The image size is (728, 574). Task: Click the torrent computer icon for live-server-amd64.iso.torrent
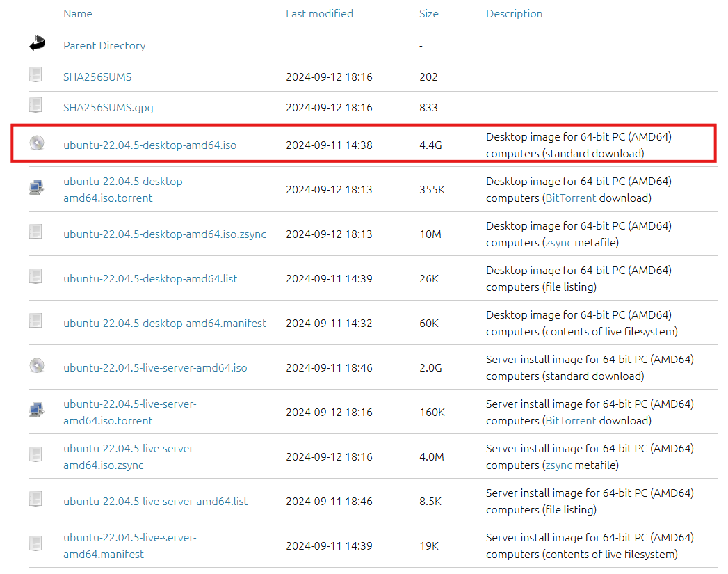tap(37, 410)
